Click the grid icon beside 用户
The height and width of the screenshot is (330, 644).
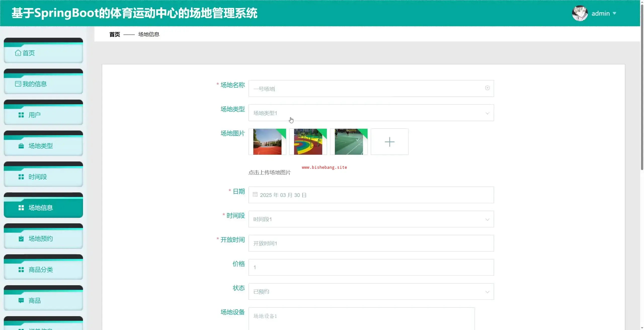click(x=21, y=115)
